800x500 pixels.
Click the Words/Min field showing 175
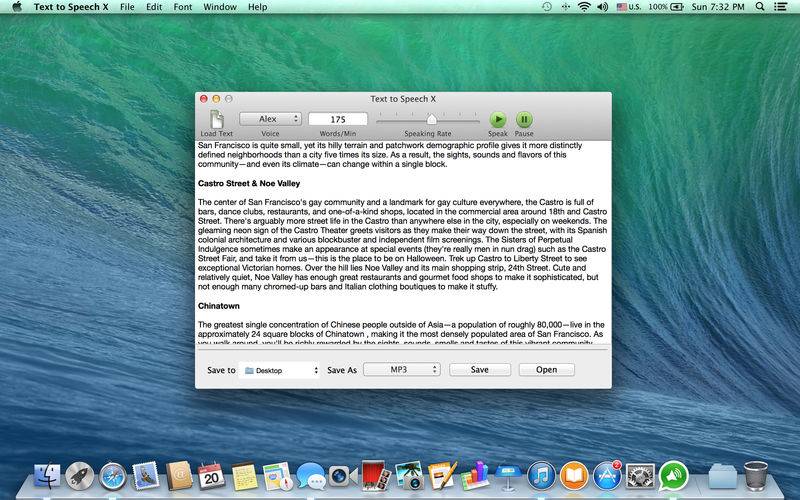[338, 119]
